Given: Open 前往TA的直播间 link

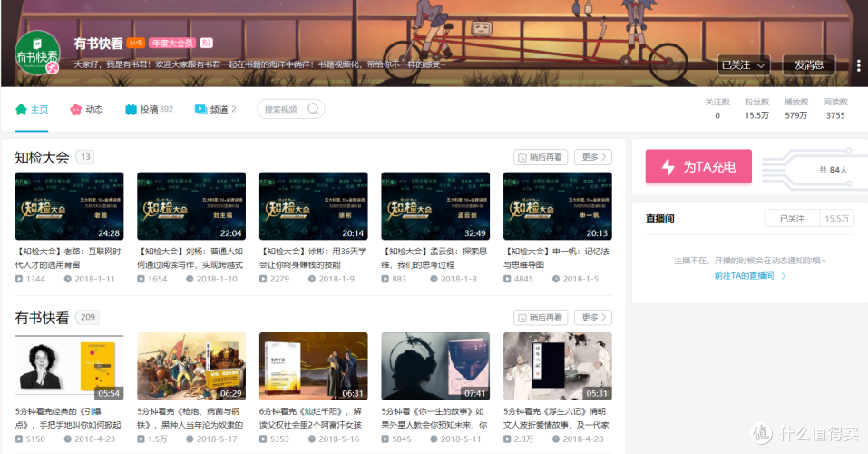Looking at the screenshot, I should pos(750,275).
